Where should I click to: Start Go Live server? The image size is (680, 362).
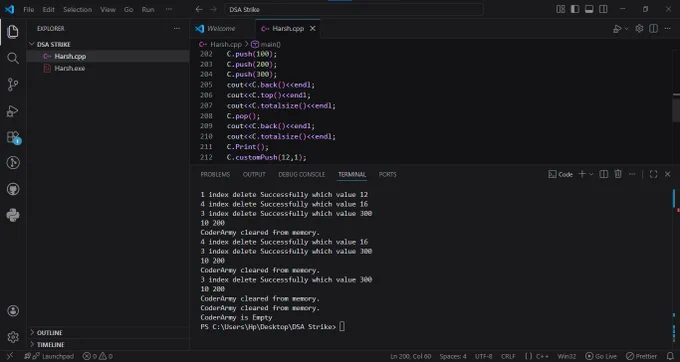(601, 356)
